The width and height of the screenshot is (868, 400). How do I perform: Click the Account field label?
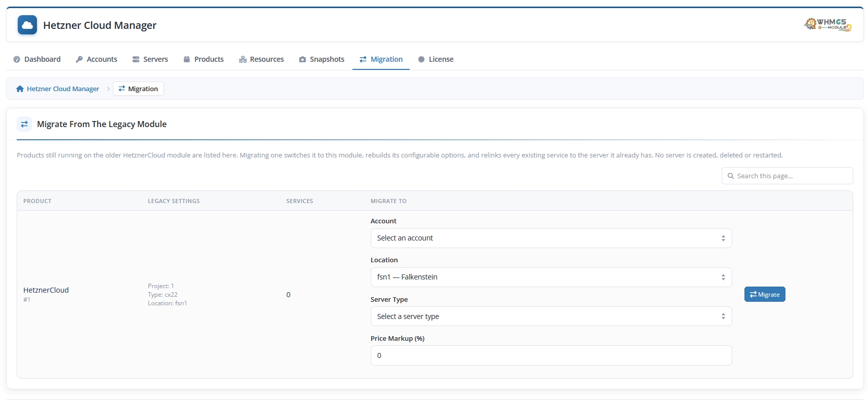point(383,221)
